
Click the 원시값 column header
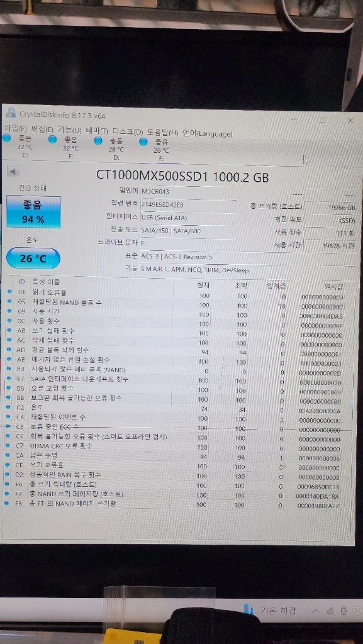pos(335,287)
